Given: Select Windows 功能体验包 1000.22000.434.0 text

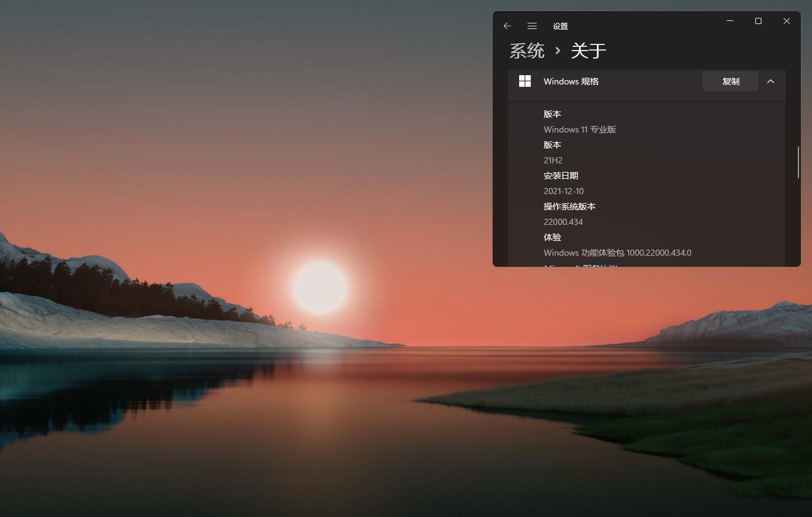Looking at the screenshot, I should click(x=618, y=253).
